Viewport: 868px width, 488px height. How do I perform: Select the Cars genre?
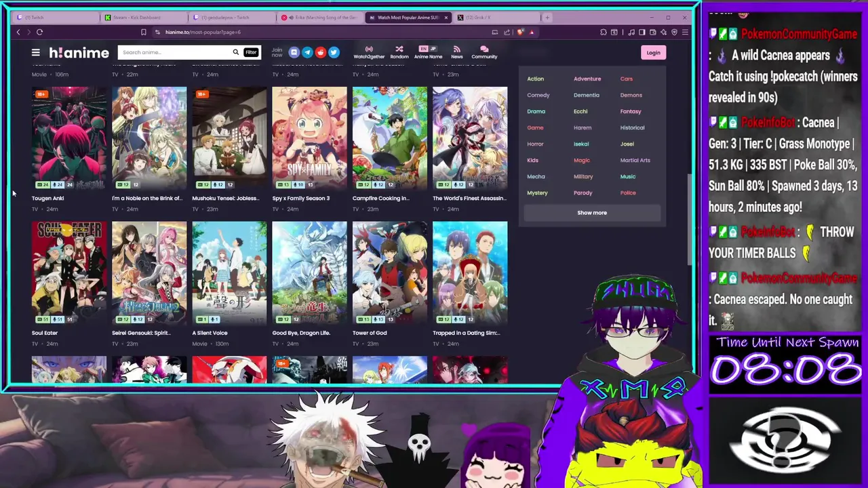tap(626, 79)
